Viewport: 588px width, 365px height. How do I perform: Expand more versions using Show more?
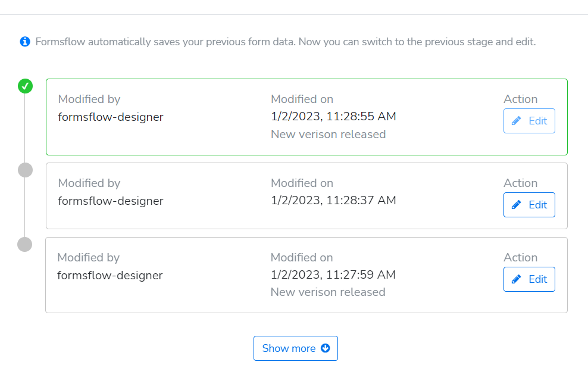coord(295,348)
